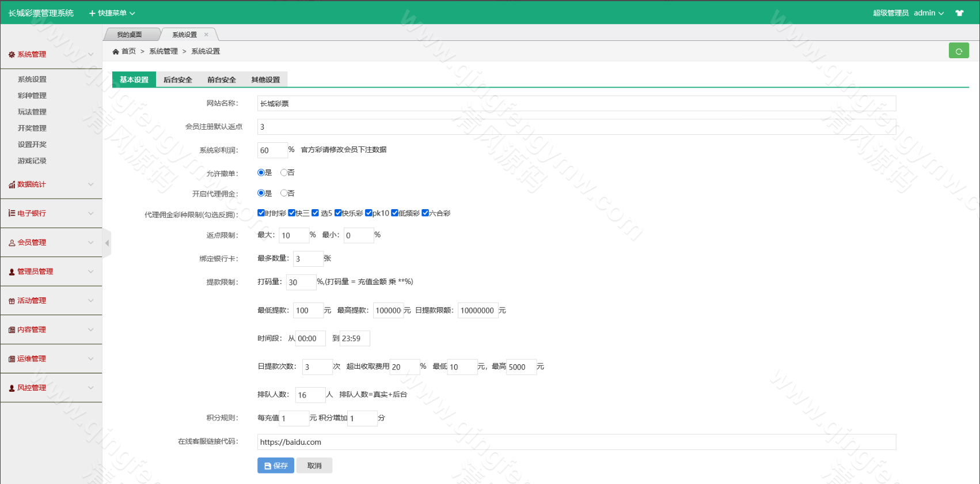
Task: Open 系统设置 in the sidebar
Action: (x=32, y=80)
